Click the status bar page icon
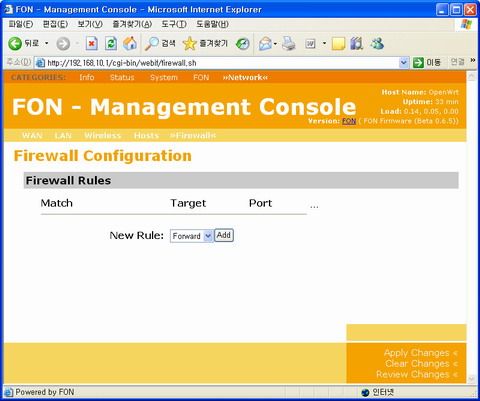The height and width of the screenshot is (401, 480). 9,392
